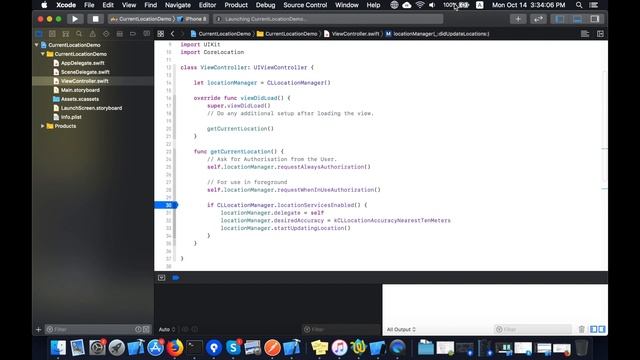The width and height of the screenshot is (640, 360).
Task: Open the File menu
Action: coord(89,5)
